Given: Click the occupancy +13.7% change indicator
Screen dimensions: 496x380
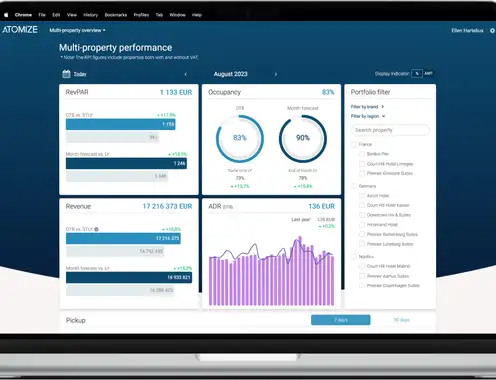Looking at the screenshot, I should (x=240, y=186).
